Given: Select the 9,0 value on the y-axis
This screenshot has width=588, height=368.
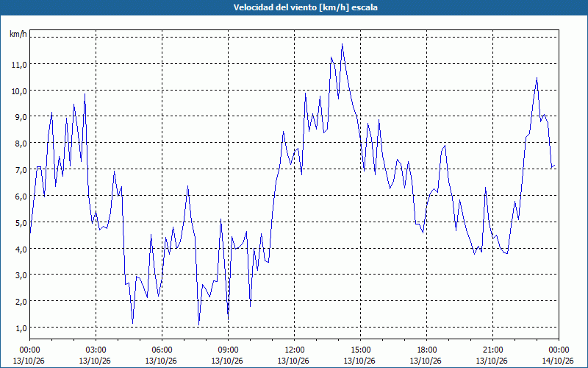Looking at the screenshot, I should point(21,117).
